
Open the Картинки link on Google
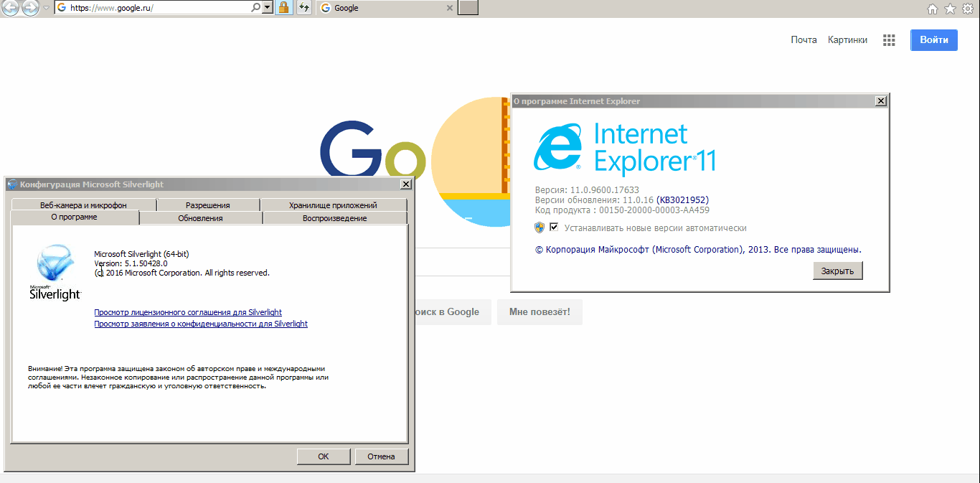pyautogui.click(x=847, y=40)
